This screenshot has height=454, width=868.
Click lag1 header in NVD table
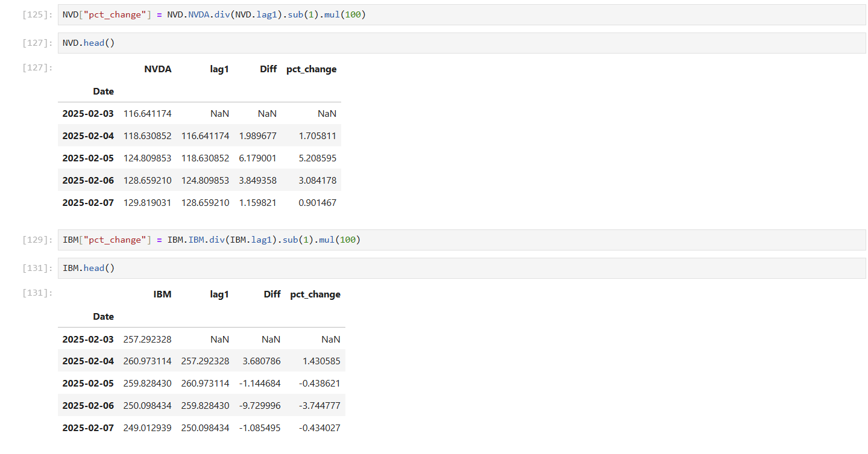[x=219, y=69]
